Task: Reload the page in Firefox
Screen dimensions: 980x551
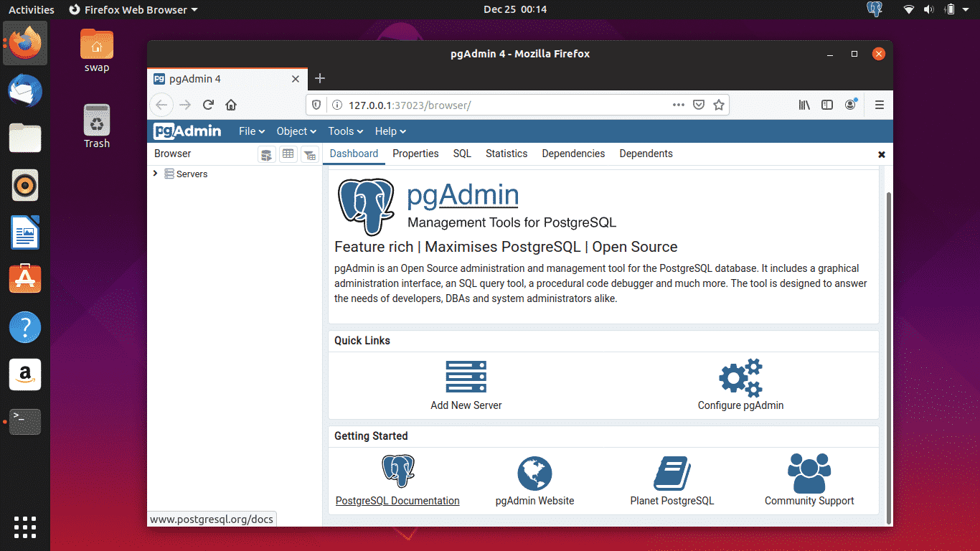Action: point(208,105)
